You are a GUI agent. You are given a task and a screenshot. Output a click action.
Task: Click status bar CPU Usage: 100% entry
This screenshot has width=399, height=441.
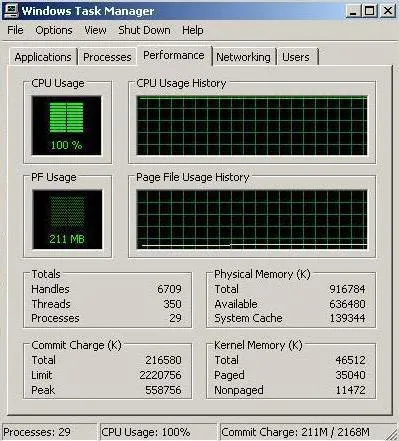[158, 432]
